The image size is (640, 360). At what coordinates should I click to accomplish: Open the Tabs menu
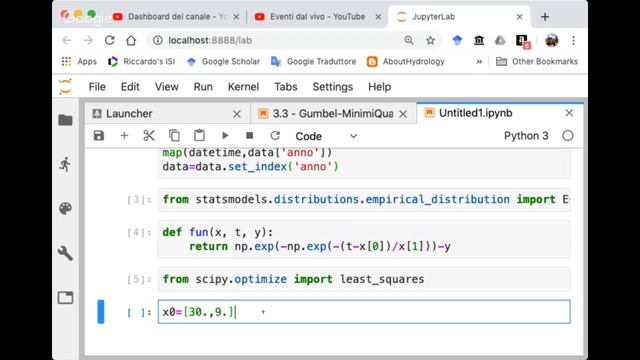coord(286,87)
